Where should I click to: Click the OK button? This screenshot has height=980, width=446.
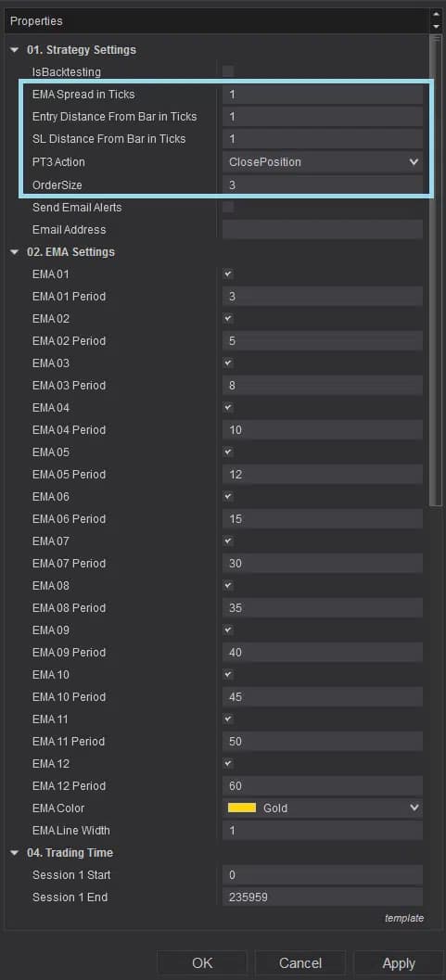[x=202, y=963]
